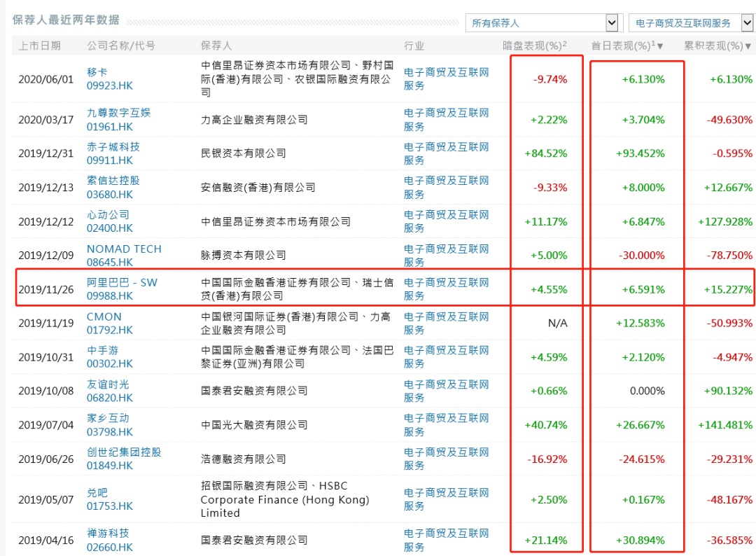Open 阿里巴巴 - SW 09988.HK link
The width and height of the screenshot is (756, 556).
122,289
